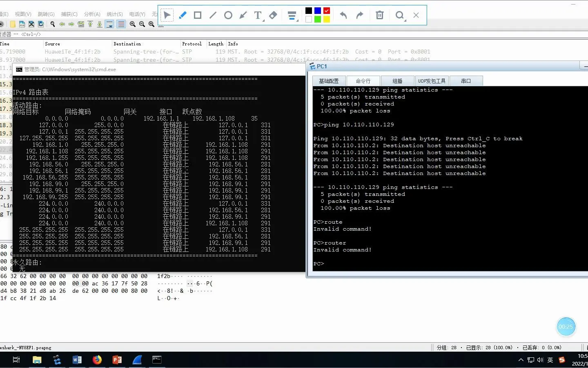Select the eraser tool

273,15
